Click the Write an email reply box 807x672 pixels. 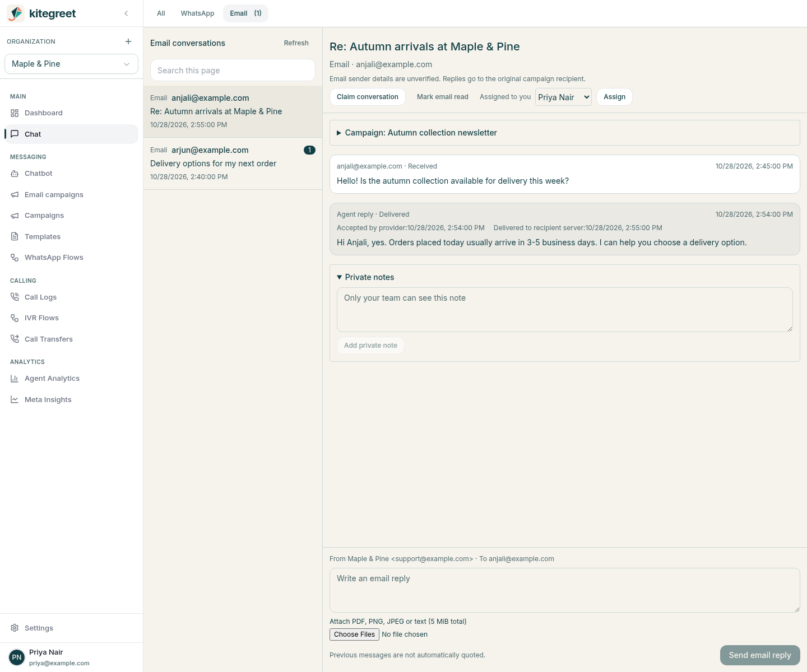pos(565,590)
